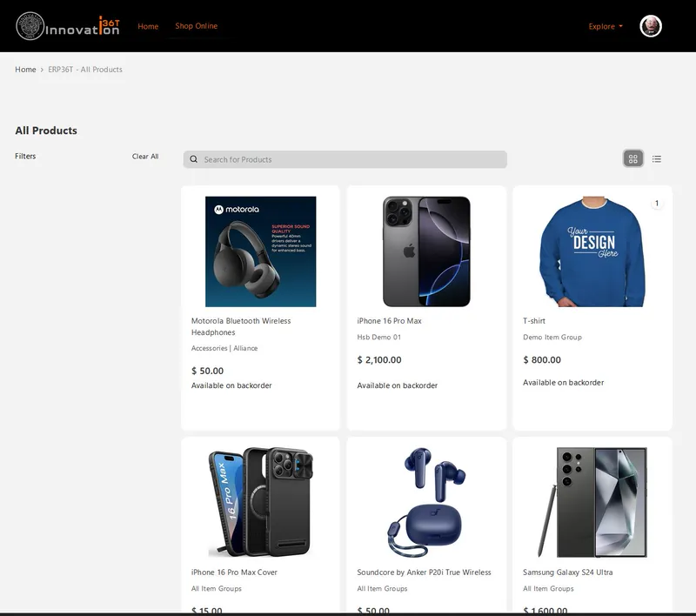Click the '$ 800.00' price
This screenshot has height=616, width=696.
point(542,360)
